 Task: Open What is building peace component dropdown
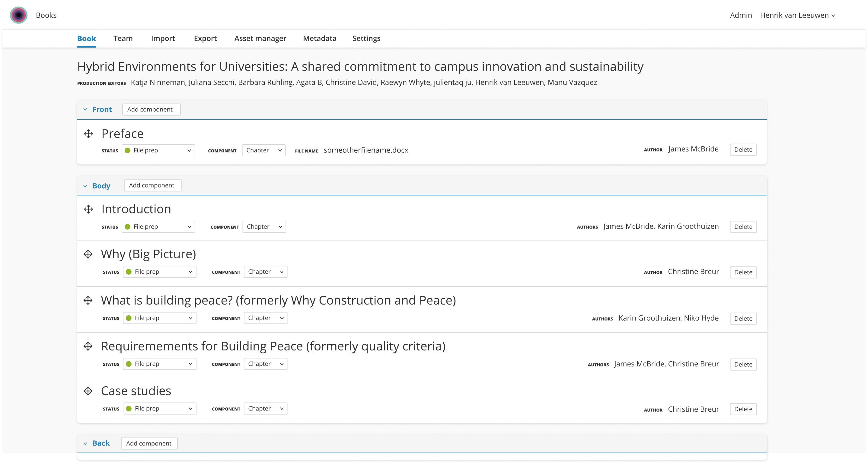pos(266,318)
